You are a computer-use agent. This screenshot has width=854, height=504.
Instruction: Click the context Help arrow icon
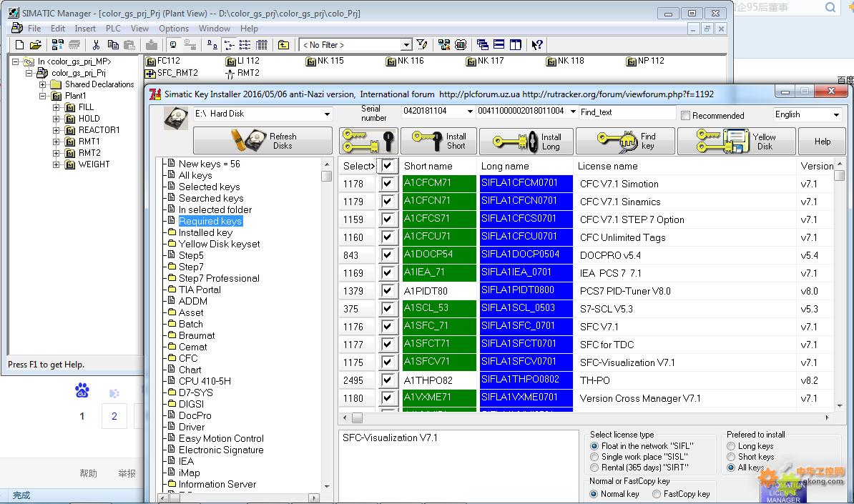pos(537,44)
